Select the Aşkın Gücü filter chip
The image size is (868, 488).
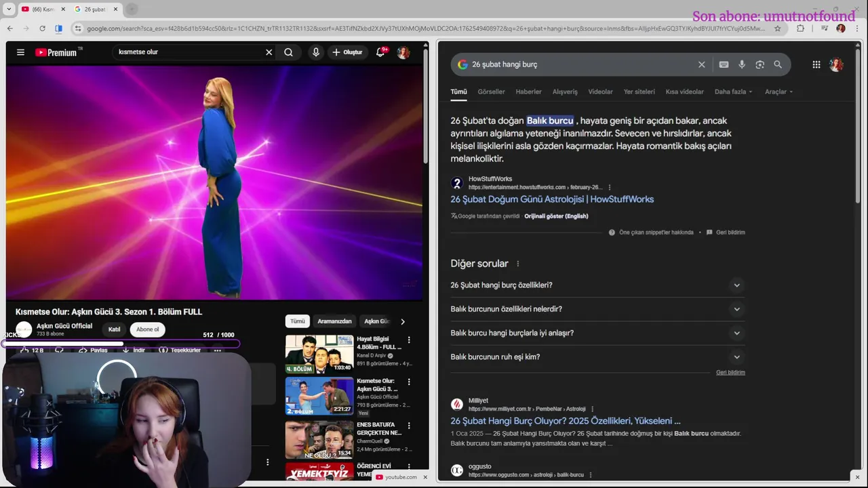[376, 321]
